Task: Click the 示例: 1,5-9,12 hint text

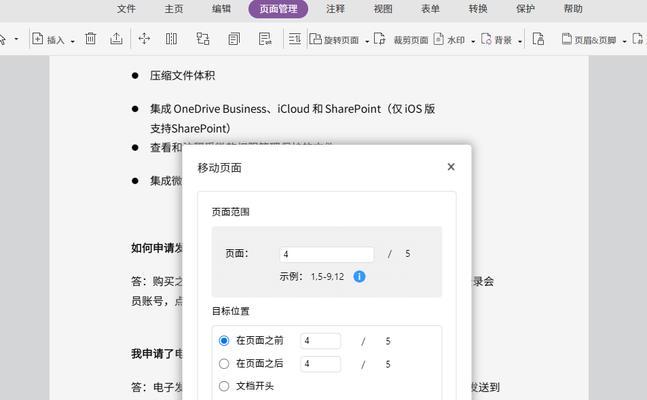Action: tap(312, 277)
